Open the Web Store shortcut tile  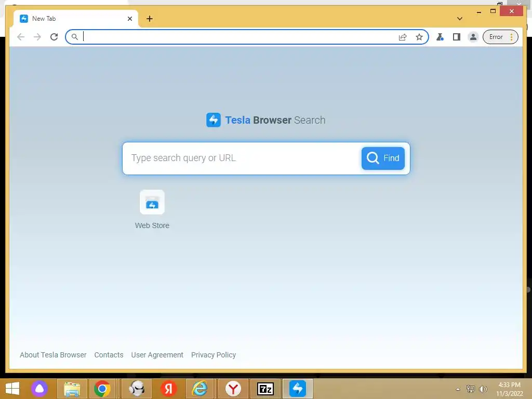[x=152, y=209]
